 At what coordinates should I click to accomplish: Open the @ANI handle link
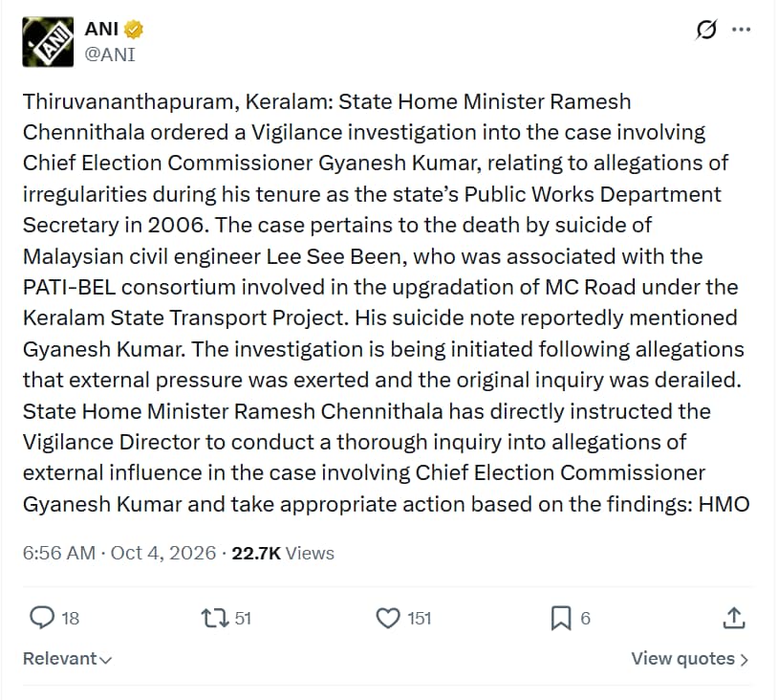click(110, 55)
